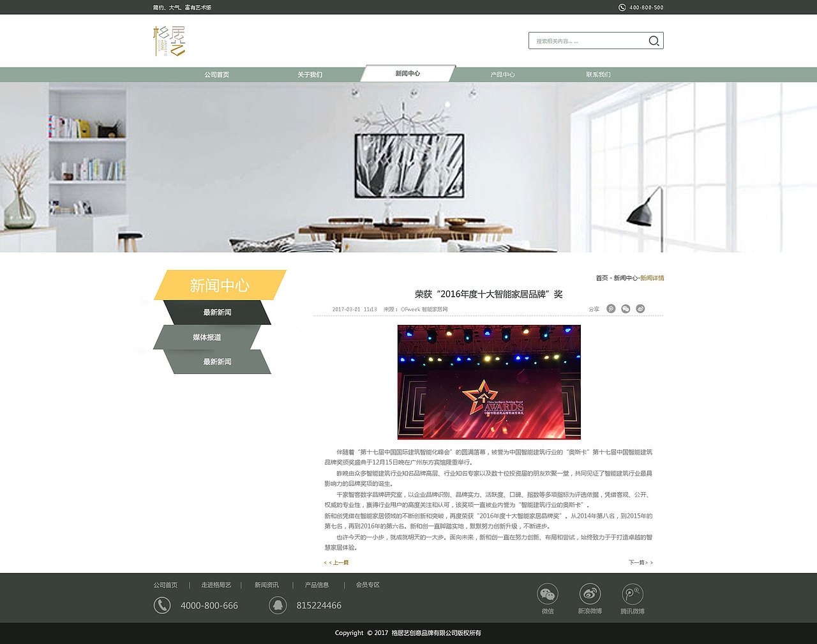Click phone icon beside 400-800-500
The height and width of the screenshot is (644, 817).
(622, 7)
